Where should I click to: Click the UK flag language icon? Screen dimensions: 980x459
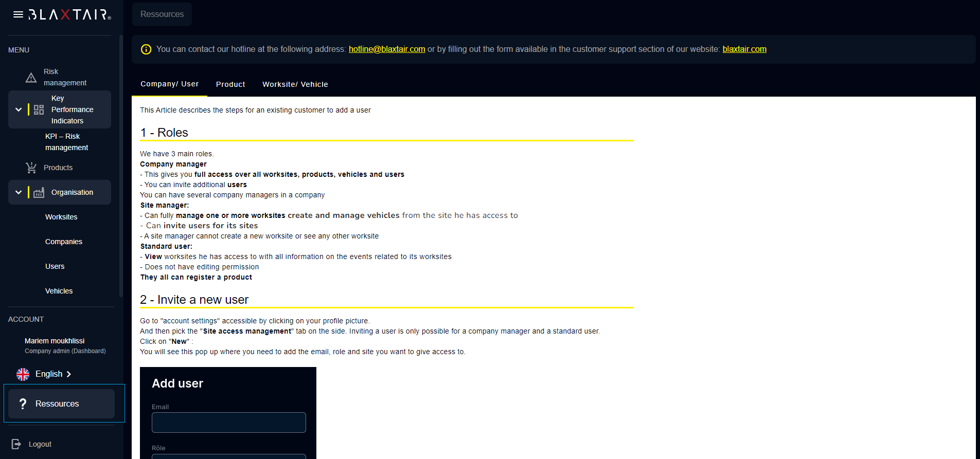click(23, 374)
